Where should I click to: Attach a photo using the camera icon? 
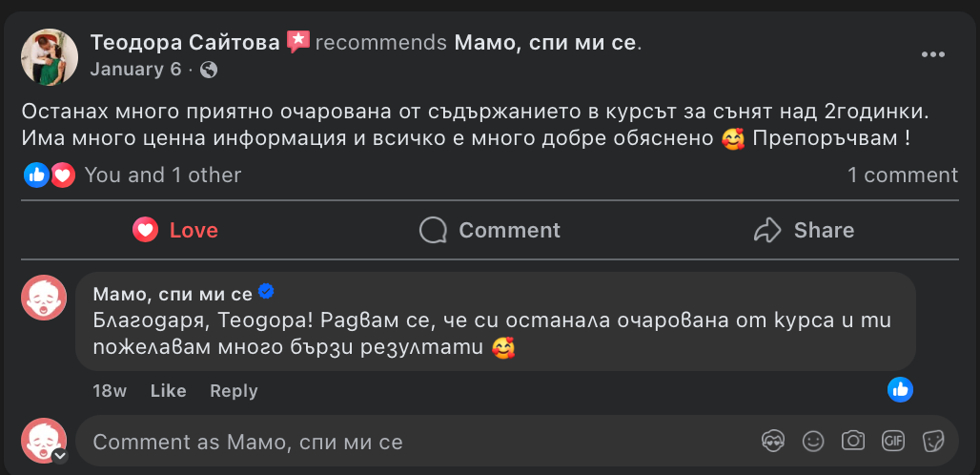pos(852,441)
